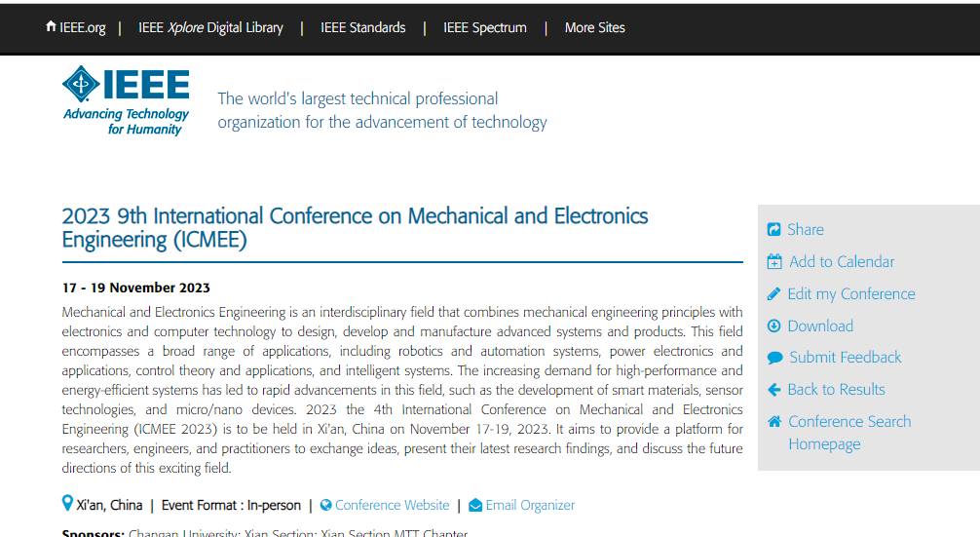Select the Add to Calendar link
The height and width of the screenshot is (537, 980).
coord(842,261)
